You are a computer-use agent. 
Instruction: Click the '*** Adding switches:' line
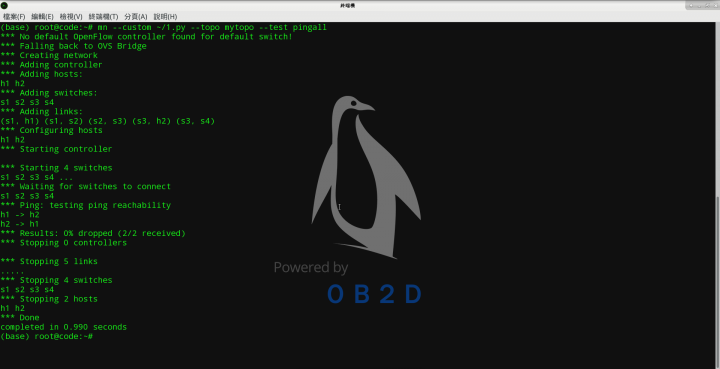click(x=49, y=93)
